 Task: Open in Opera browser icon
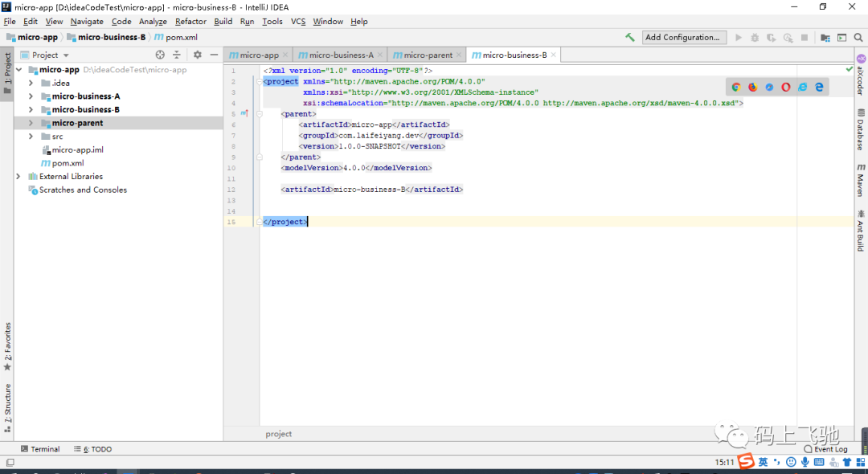point(786,87)
